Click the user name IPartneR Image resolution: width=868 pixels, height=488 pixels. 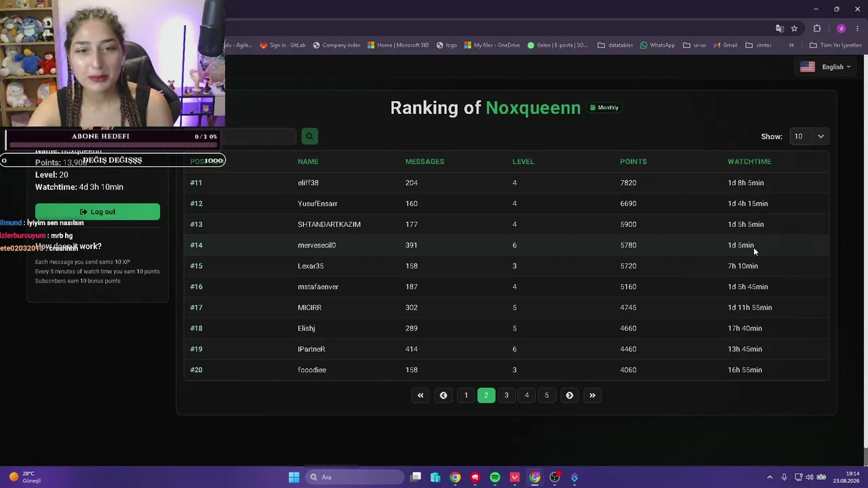coord(311,349)
